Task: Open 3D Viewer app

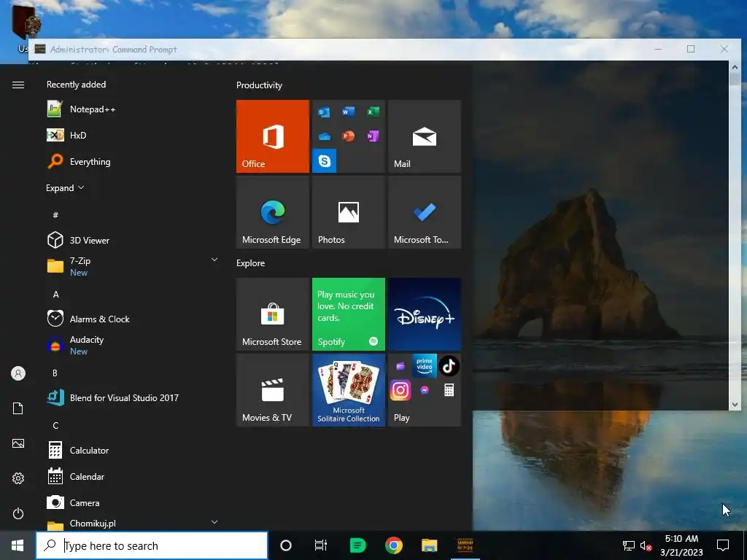Action: tap(133, 240)
